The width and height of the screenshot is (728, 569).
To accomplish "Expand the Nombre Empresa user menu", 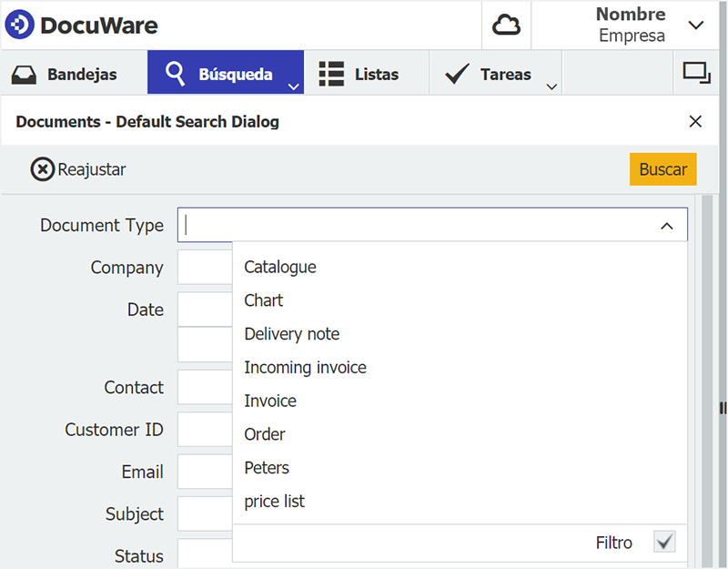I will [x=696, y=25].
